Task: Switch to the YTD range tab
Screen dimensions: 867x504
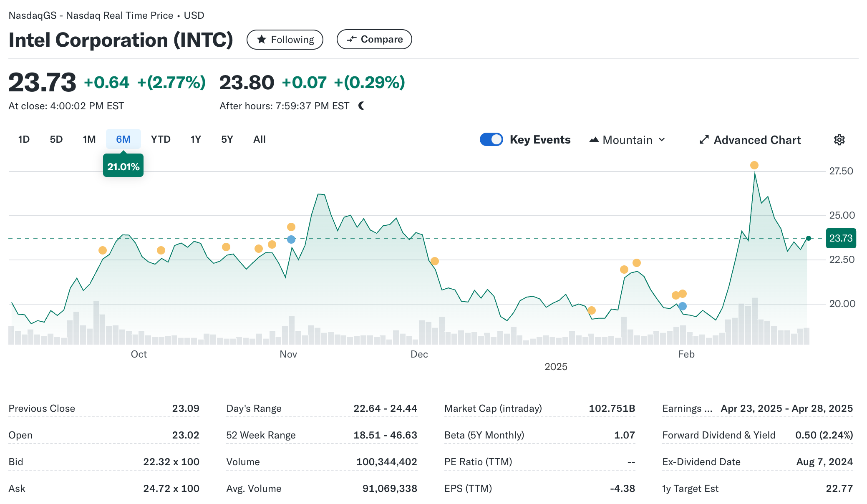Action: point(161,139)
